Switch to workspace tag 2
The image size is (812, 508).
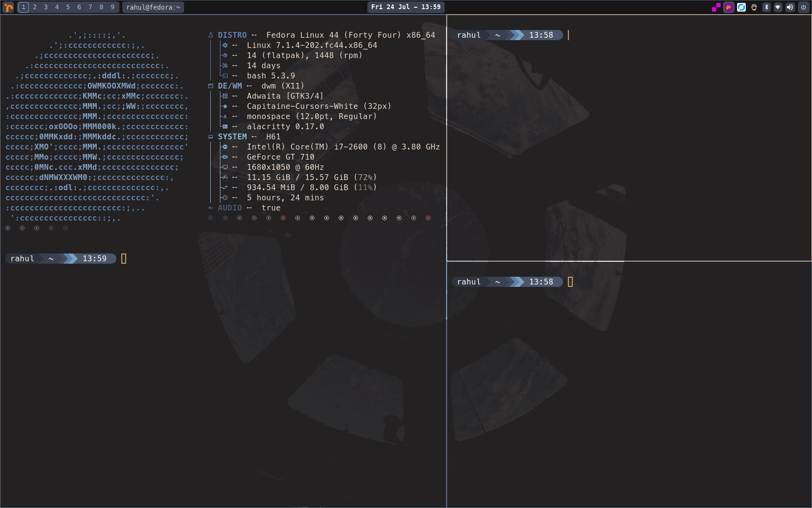point(35,7)
